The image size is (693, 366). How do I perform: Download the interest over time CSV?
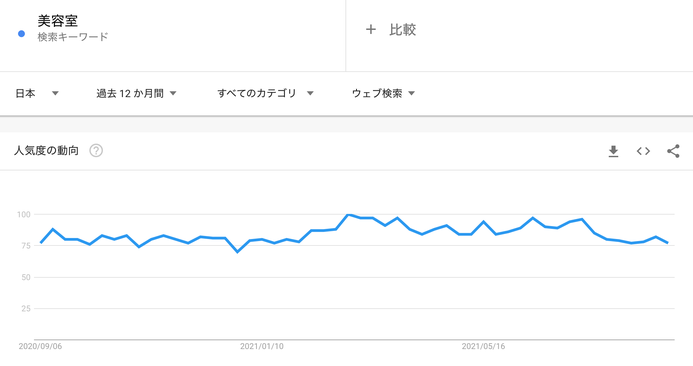[x=613, y=151]
